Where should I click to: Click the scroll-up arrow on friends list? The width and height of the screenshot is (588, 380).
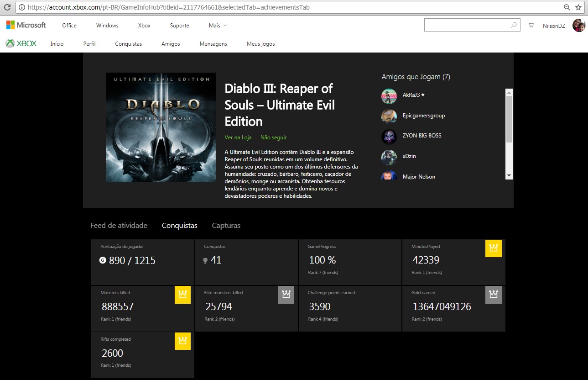[x=508, y=91]
